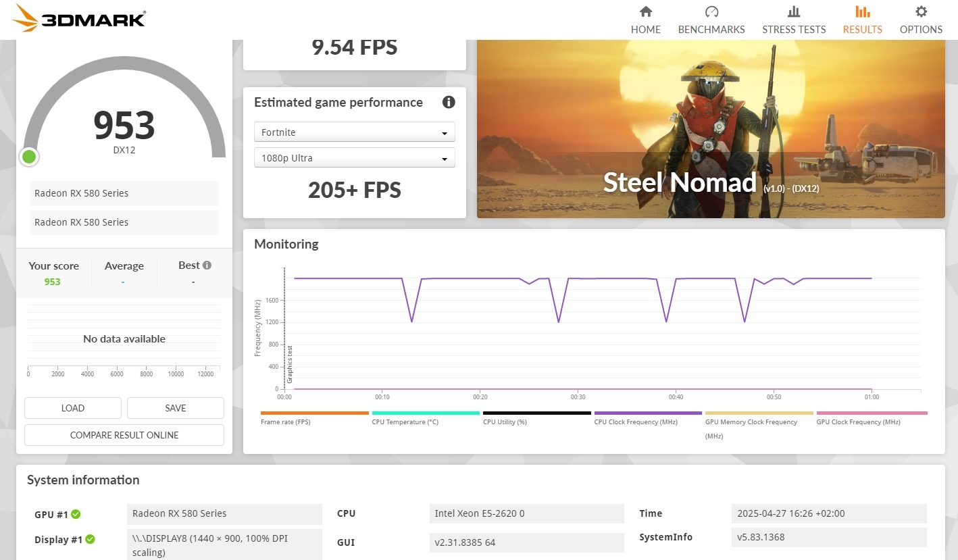Screen dimensions: 958x560
Task: Toggle CPU Clock Frequency legend entry
Action: coord(648,417)
